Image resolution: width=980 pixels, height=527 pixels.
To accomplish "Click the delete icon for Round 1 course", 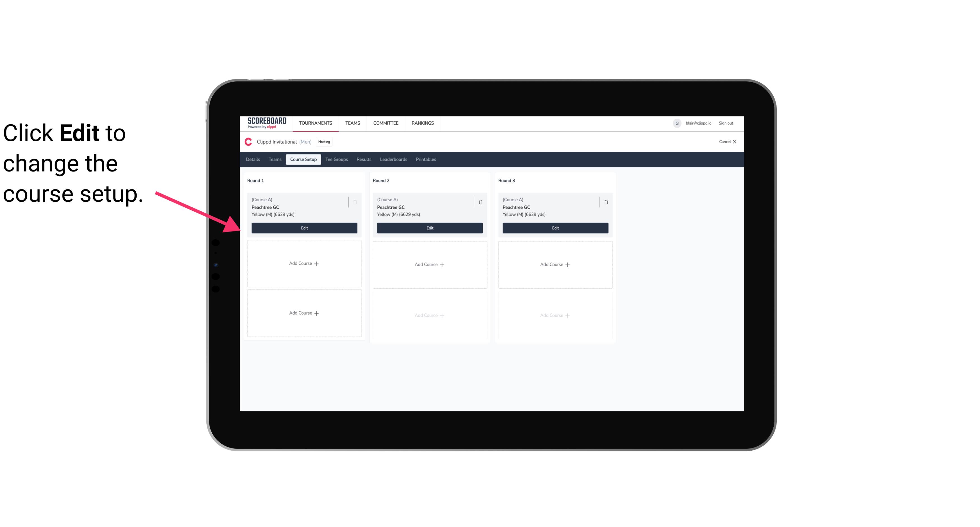I will (354, 202).
